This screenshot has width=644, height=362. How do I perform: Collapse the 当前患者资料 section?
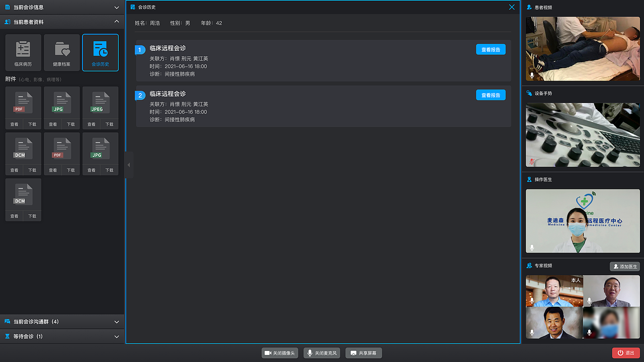pos(117,22)
